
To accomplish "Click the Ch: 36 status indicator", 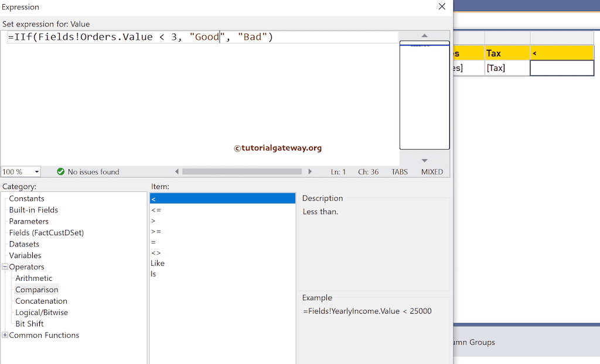I will 368,172.
